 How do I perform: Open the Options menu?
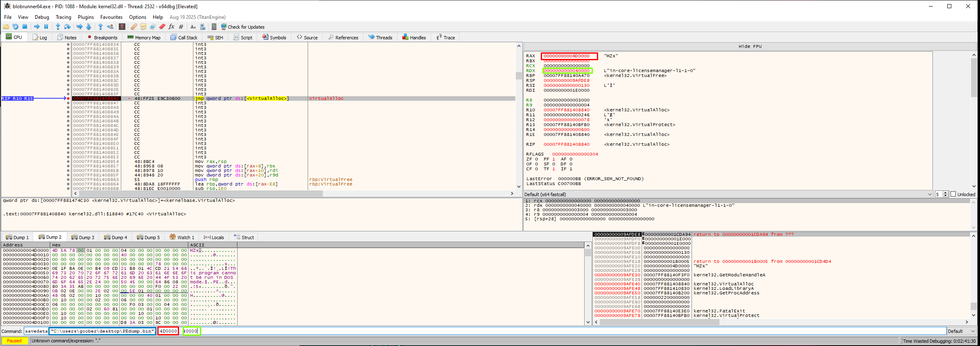[x=138, y=17]
